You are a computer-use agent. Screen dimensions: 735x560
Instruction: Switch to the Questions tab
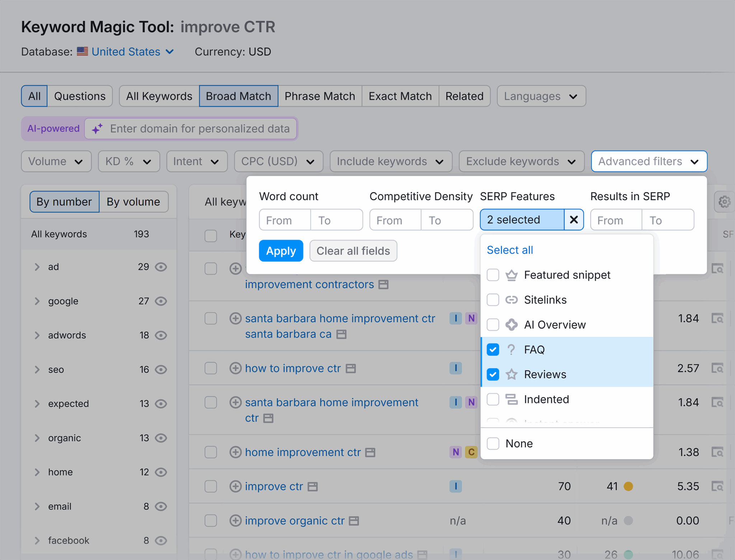80,96
